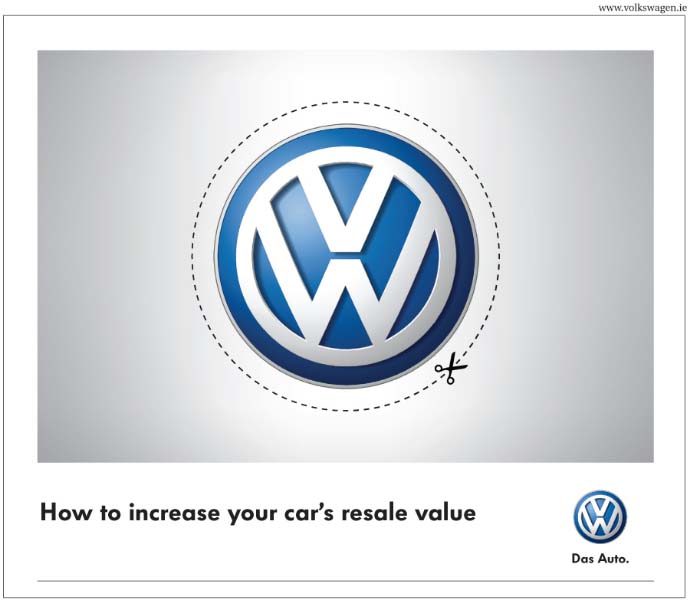Click the large Volkswagen logo in the center

pos(345,256)
